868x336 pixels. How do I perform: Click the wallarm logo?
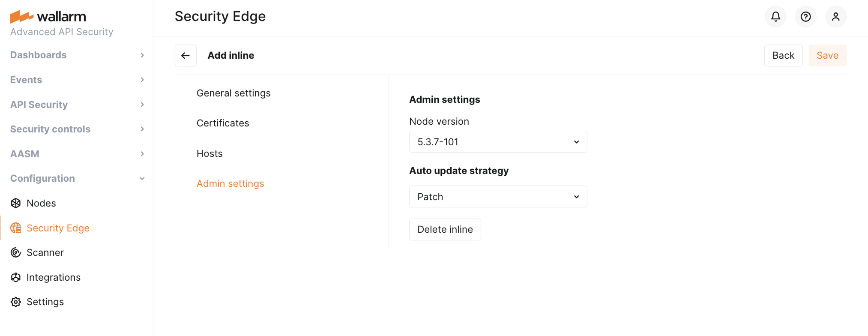pyautogui.click(x=48, y=16)
